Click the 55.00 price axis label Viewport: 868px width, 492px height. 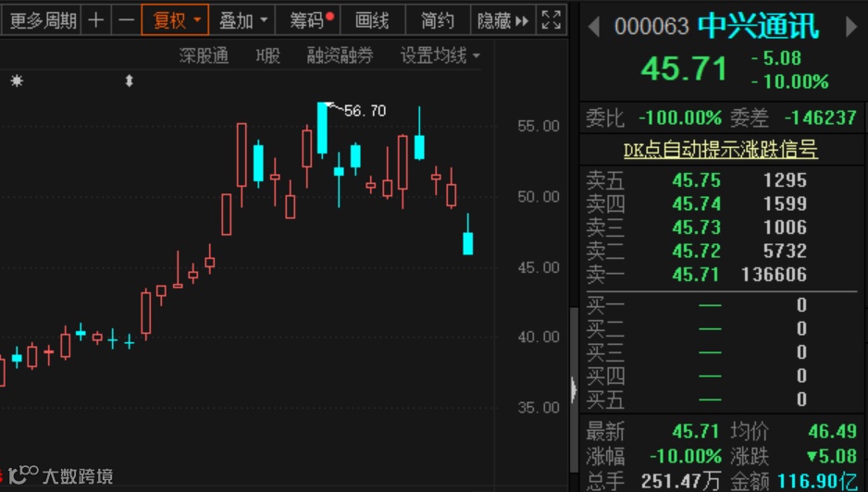(538, 126)
